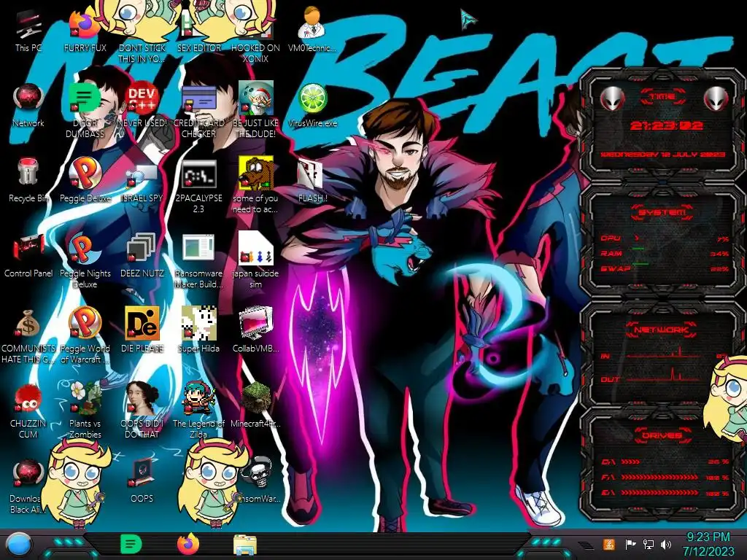Open the BE JUST LIKE THE DUDE! icon
Viewport: 747px width, 560px height.
tap(255, 98)
